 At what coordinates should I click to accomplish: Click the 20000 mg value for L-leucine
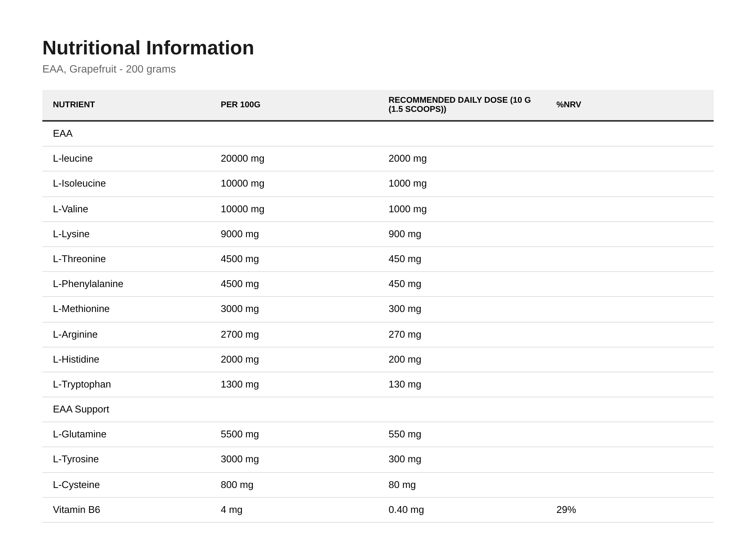[242, 158]
